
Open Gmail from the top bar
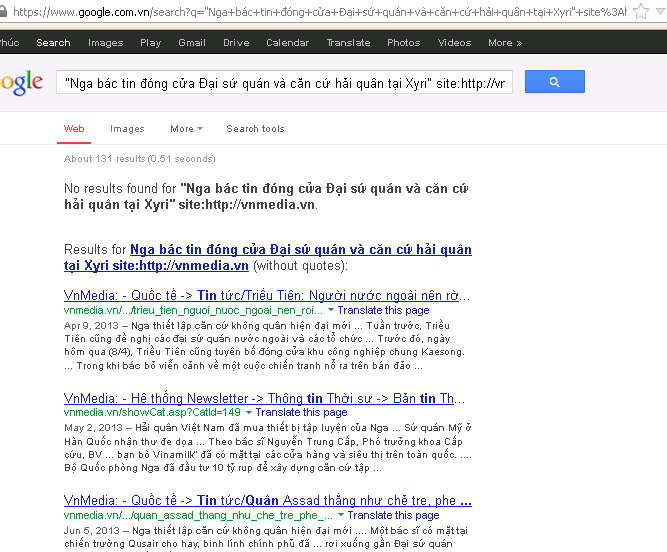192,43
